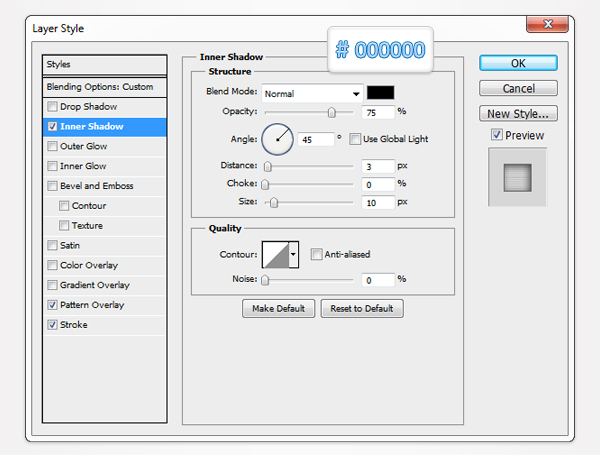Click the Cancel button
The height and width of the screenshot is (455, 600).
(x=518, y=88)
